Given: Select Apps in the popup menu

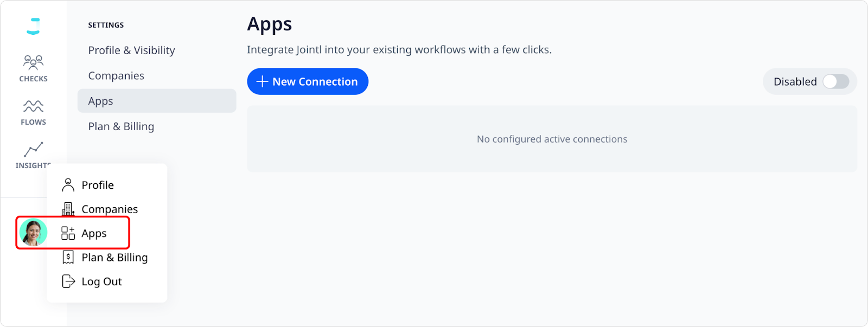Looking at the screenshot, I should 94,233.
